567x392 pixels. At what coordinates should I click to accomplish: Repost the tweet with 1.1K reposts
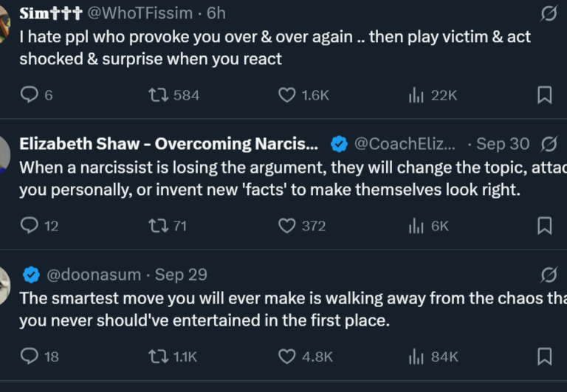coord(157,357)
